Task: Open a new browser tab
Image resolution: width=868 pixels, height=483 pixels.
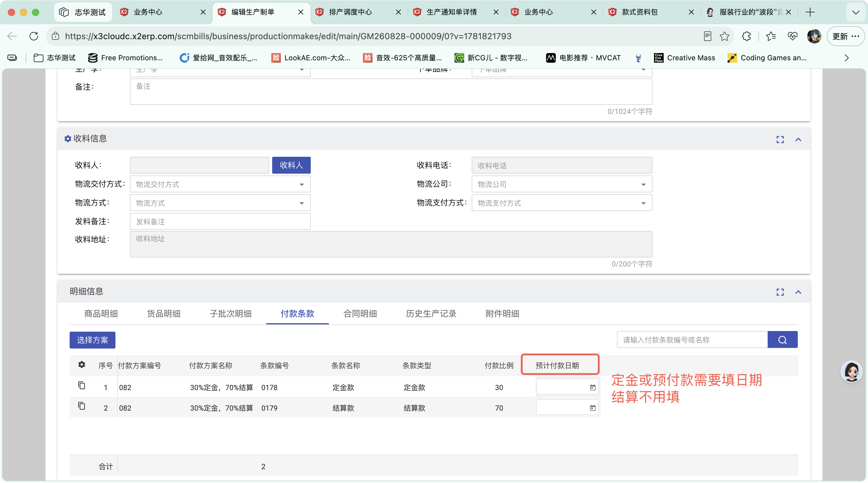Action: pos(810,12)
